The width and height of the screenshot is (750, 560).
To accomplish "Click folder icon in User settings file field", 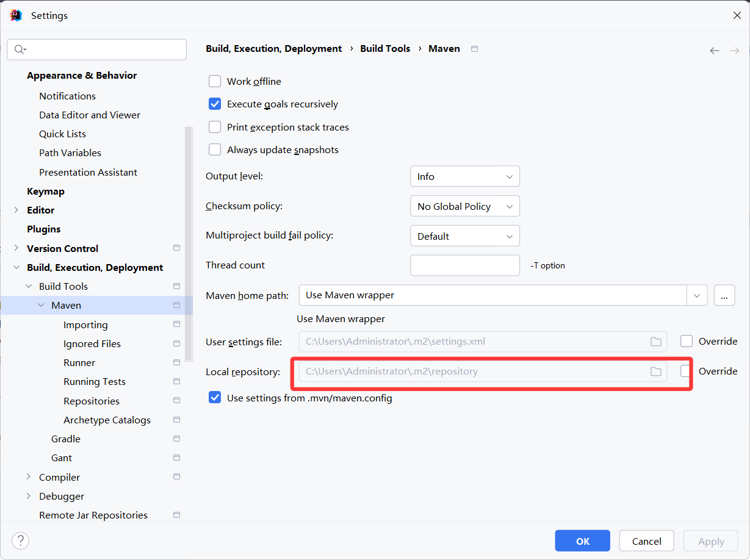I will tap(656, 342).
